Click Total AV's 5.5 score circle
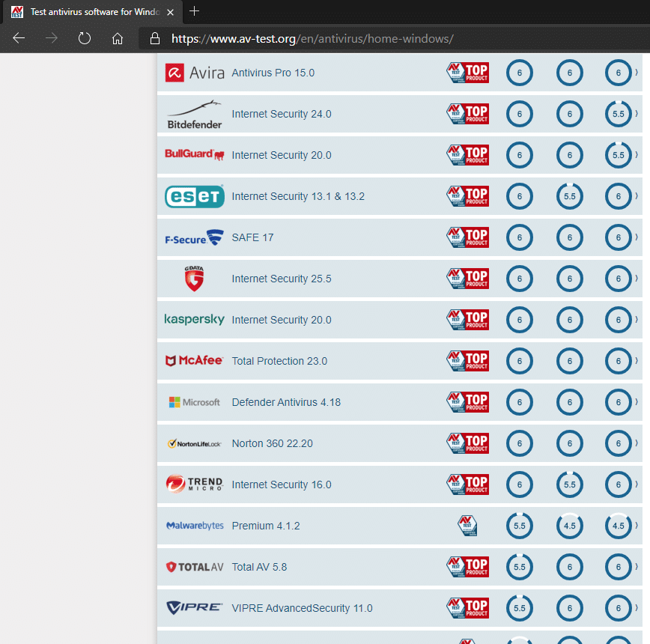650x644 pixels. click(520, 567)
